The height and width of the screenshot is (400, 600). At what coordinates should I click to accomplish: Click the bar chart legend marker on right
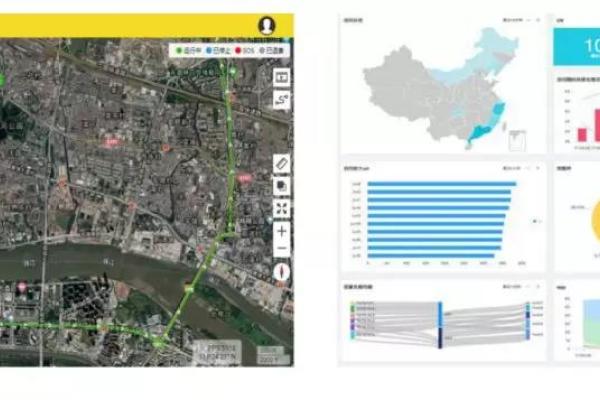536,221
